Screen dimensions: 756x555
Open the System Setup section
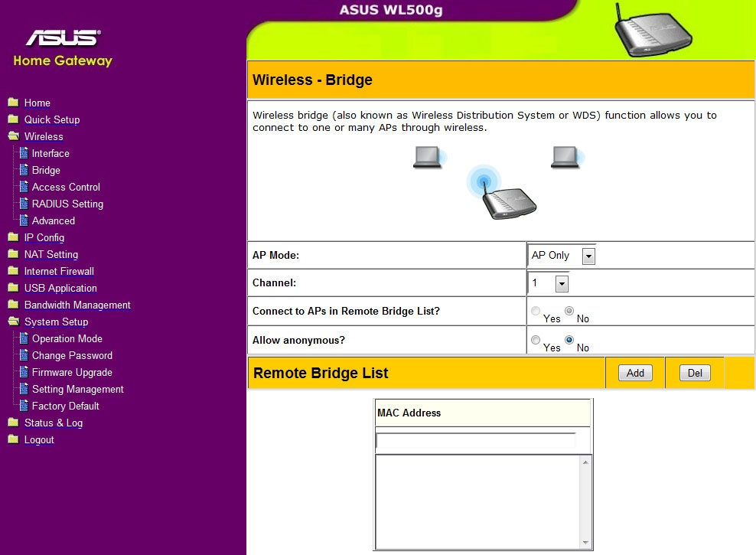pos(57,322)
